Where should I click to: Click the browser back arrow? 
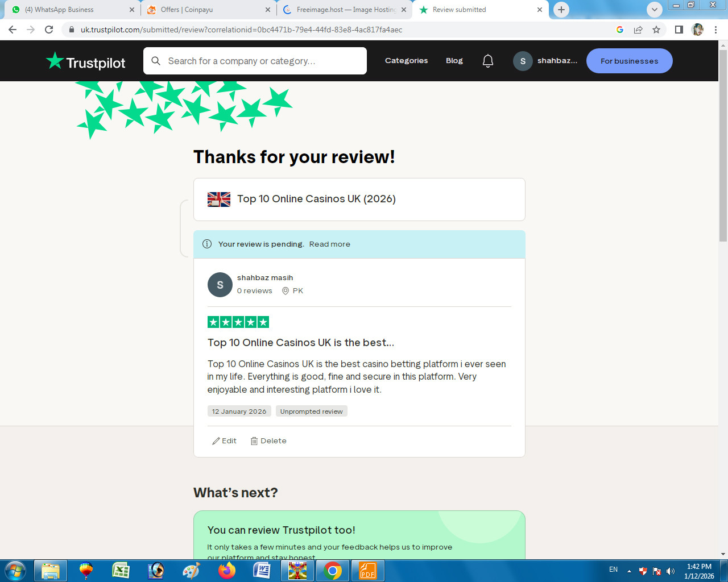pyautogui.click(x=13, y=30)
